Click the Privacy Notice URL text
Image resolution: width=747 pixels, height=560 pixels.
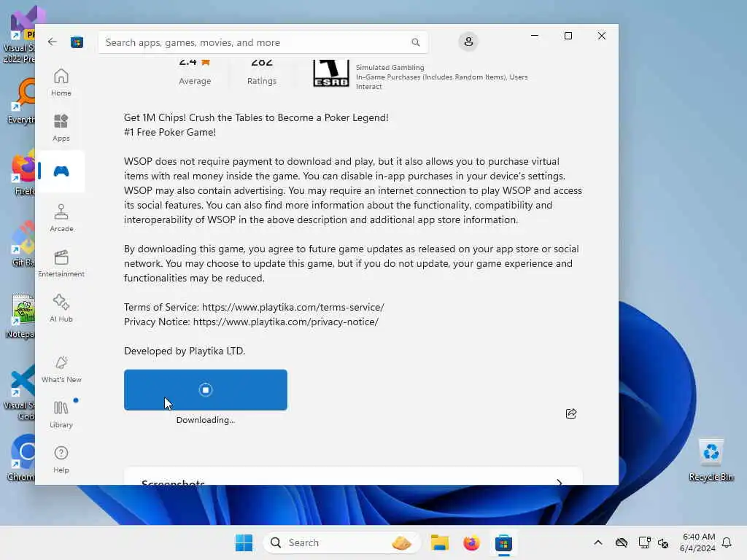(x=286, y=322)
